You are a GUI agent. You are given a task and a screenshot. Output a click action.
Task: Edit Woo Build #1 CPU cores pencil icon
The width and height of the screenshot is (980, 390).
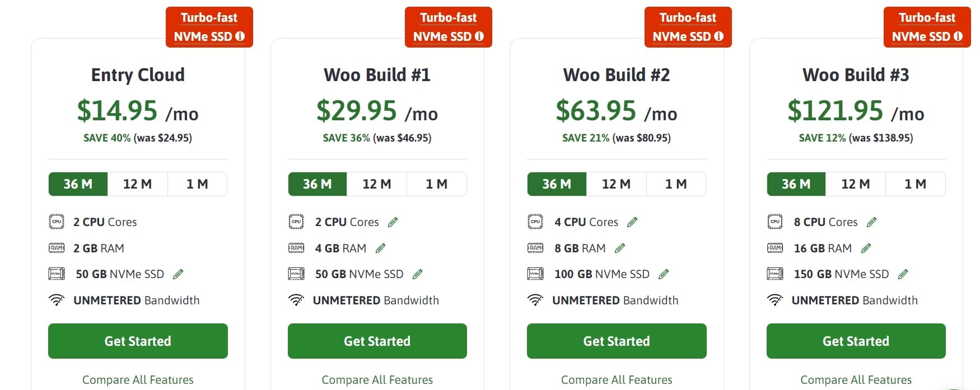[393, 222]
